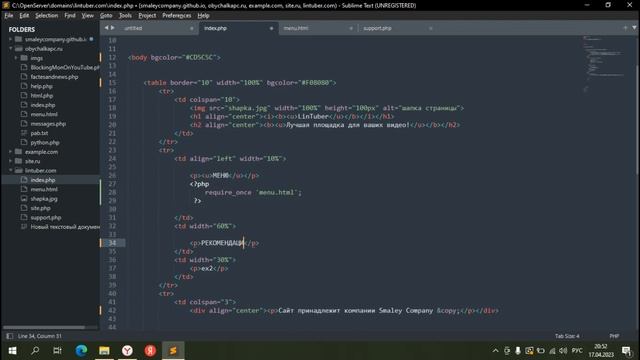
Task: Open site.php in the sidebar
Action: coord(40,208)
